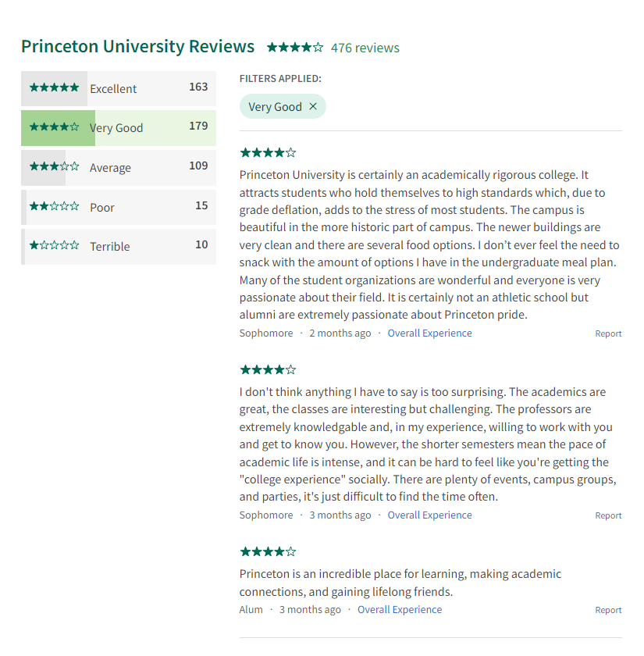Screen dimensions: 644x656
Task: Filter reviews by Average rating
Action: coord(119,168)
